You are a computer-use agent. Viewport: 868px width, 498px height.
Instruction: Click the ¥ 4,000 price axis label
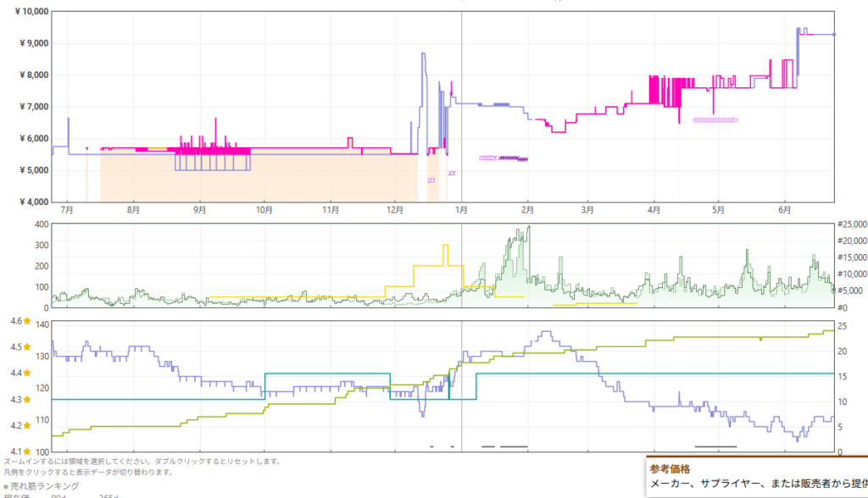pos(34,202)
